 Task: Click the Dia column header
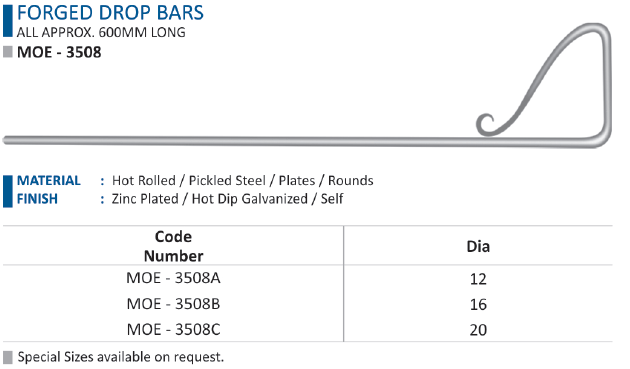(x=478, y=246)
